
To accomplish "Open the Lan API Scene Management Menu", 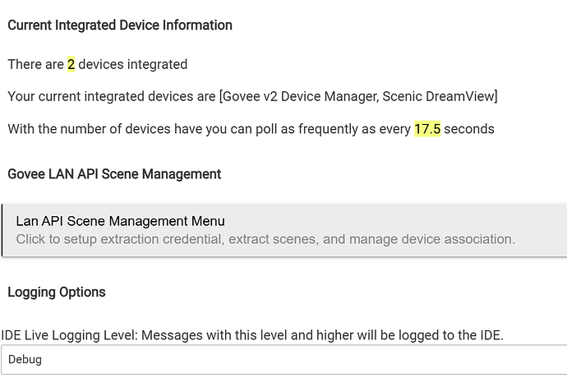I will [x=121, y=221].
